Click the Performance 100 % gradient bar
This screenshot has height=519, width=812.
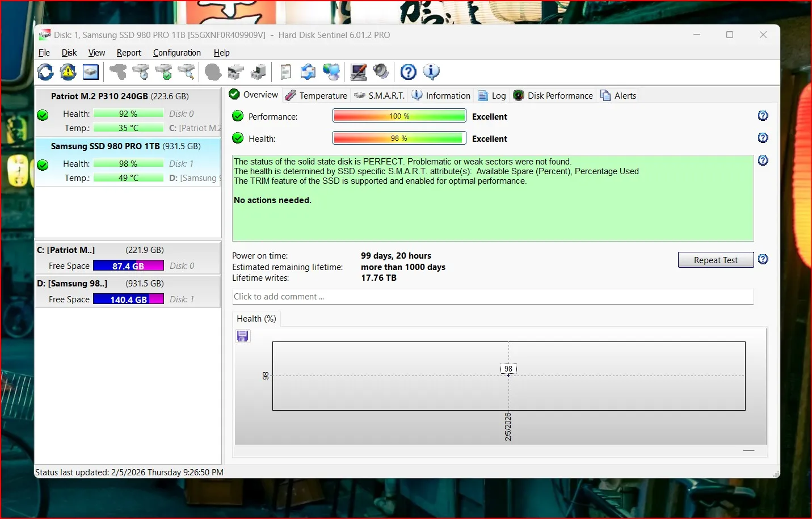[x=399, y=116]
